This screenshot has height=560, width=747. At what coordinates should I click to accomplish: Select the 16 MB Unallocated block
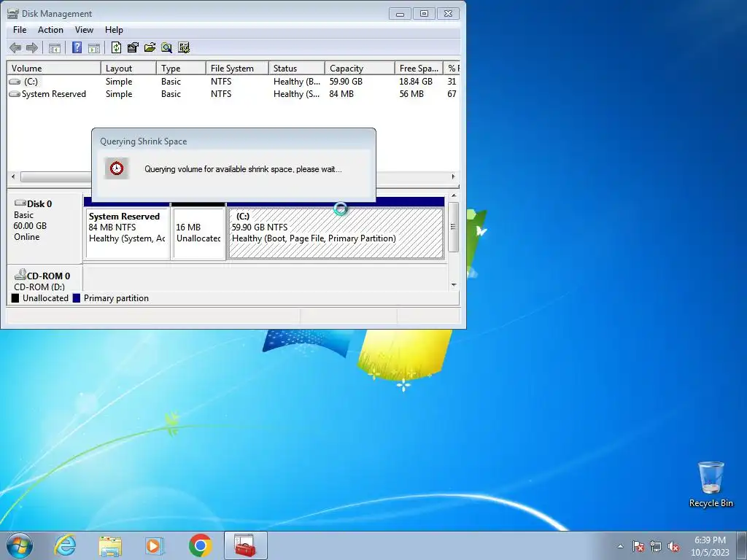pyautogui.click(x=198, y=233)
